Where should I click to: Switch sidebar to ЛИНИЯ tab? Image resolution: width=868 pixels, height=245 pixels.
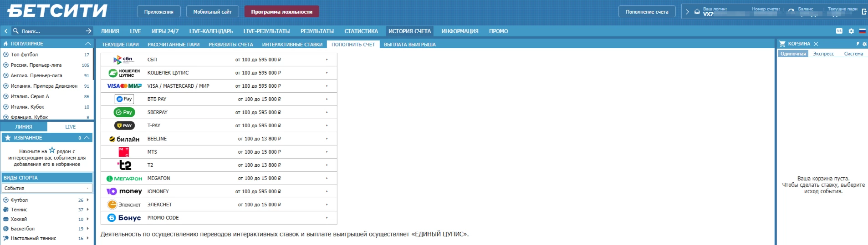24,127
